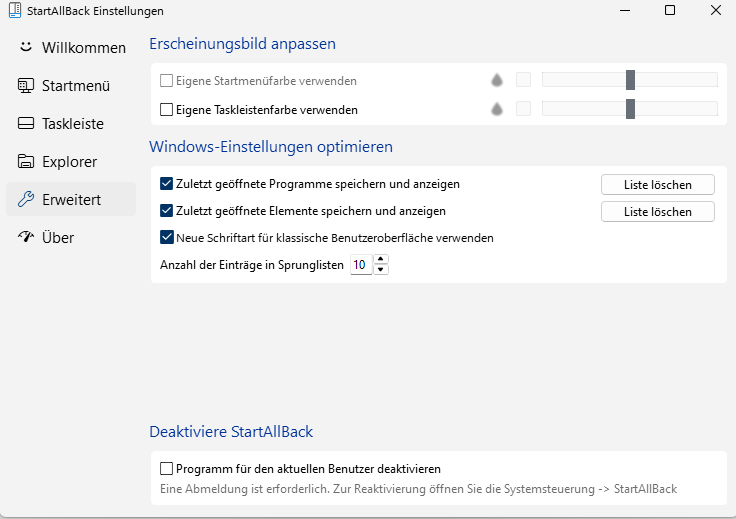Screen dimensions: 736x519
Task: Click the Willkommen smiley icon
Action: coord(26,47)
